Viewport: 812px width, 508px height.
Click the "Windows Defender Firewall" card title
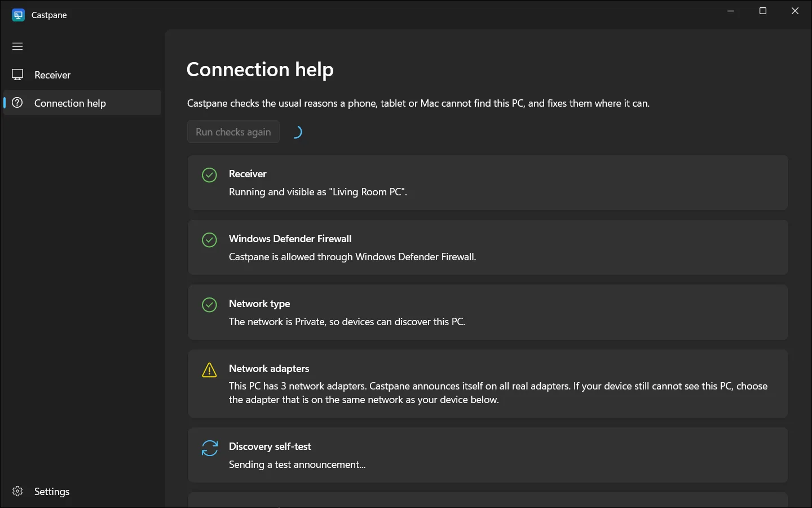click(290, 239)
